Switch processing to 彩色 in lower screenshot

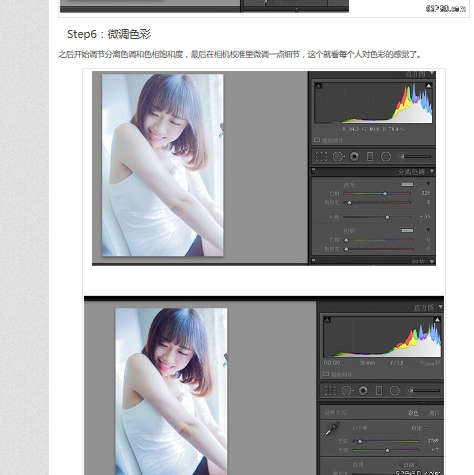(x=413, y=413)
